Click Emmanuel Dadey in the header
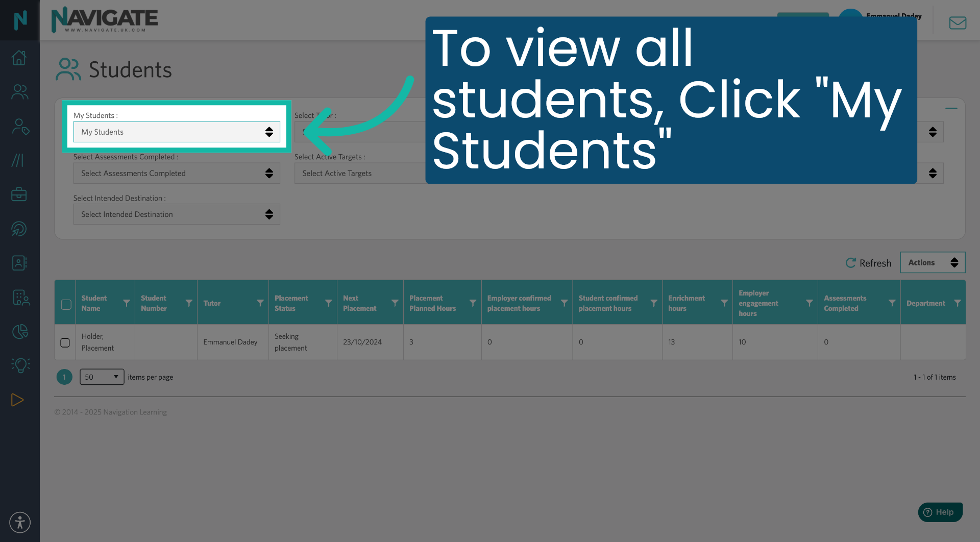Screen dimensions: 980x542 893,16
